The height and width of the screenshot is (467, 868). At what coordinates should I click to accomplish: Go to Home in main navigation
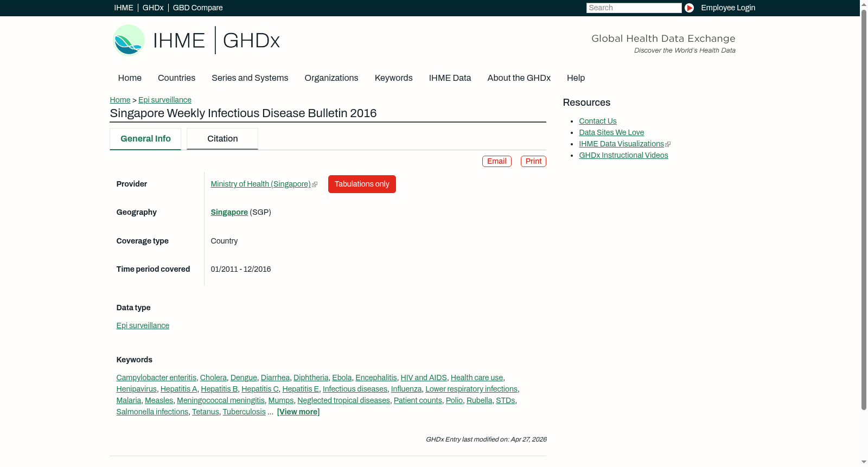coord(130,78)
